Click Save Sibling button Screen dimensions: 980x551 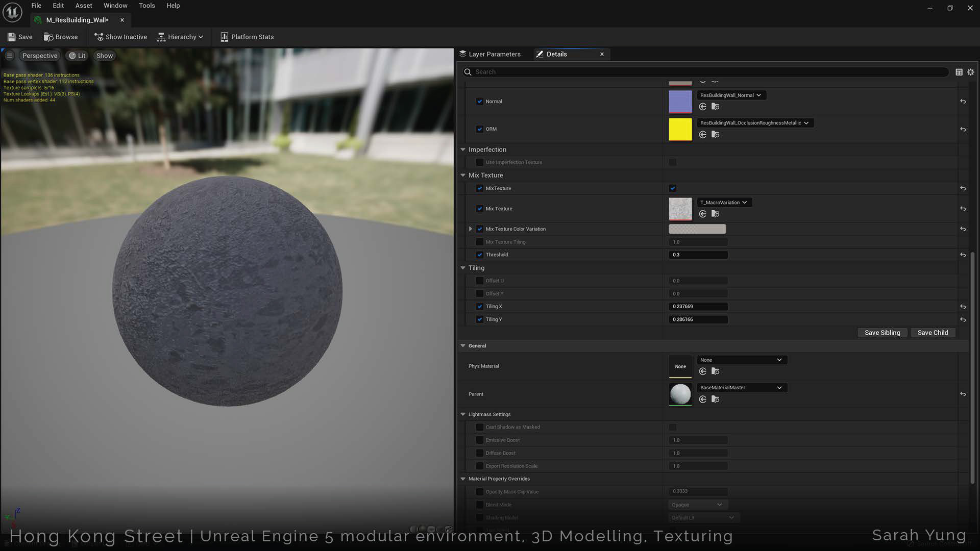click(x=883, y=333)
